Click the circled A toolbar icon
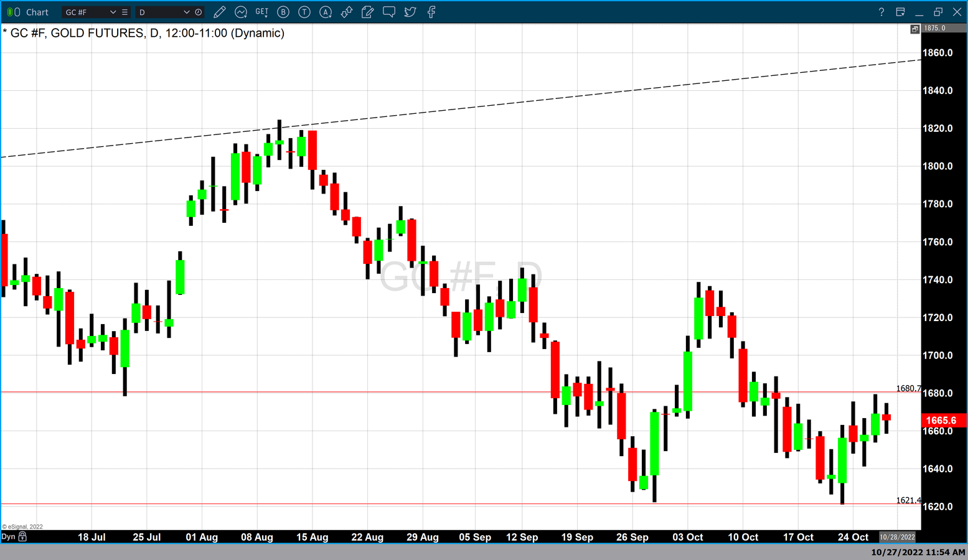This screenshot has height=560, width=968. tap(326, 12)
